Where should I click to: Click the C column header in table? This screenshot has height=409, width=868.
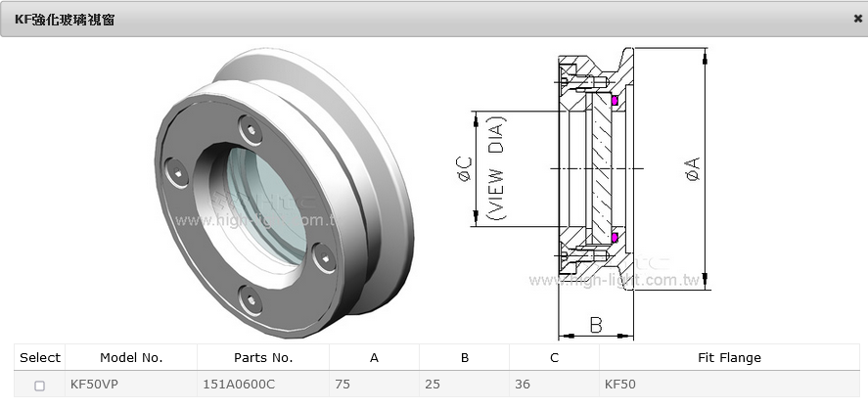pos(554,357)
